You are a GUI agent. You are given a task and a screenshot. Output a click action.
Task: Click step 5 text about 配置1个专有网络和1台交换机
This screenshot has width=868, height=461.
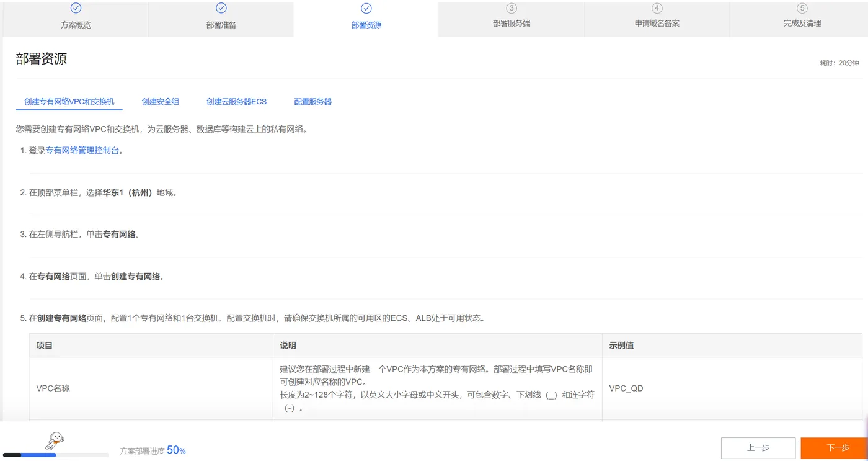point(257,318)
